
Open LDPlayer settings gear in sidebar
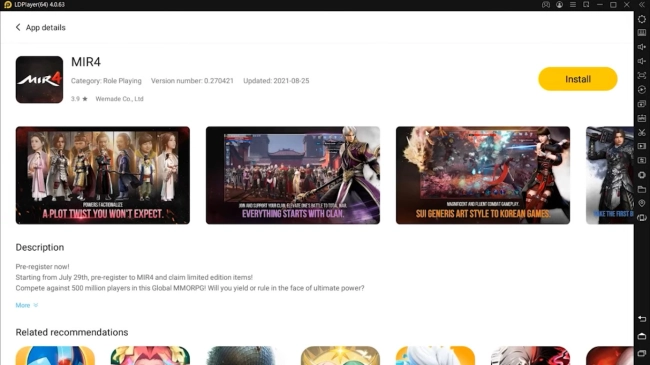(642, 19)
